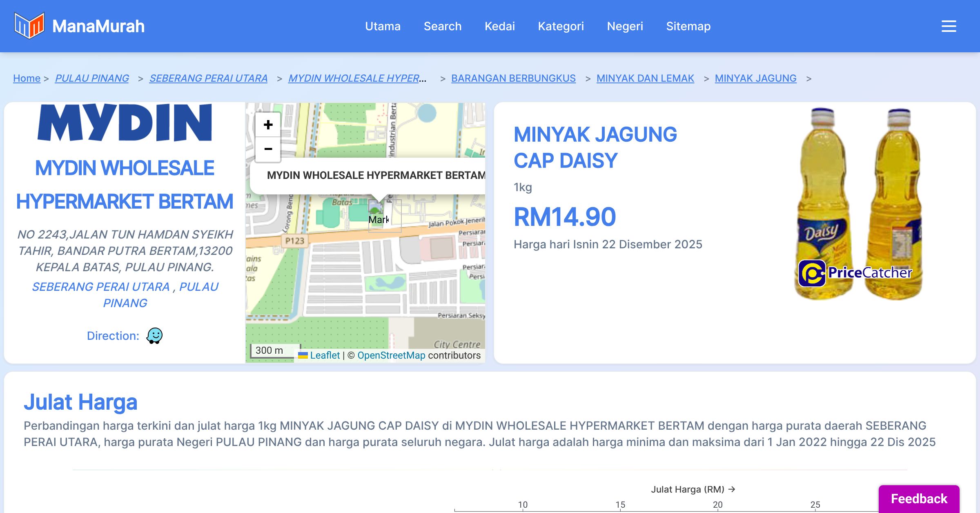Open the Utama menu item
This screenshot has width=980, height=513.
[x=383, y=26]
